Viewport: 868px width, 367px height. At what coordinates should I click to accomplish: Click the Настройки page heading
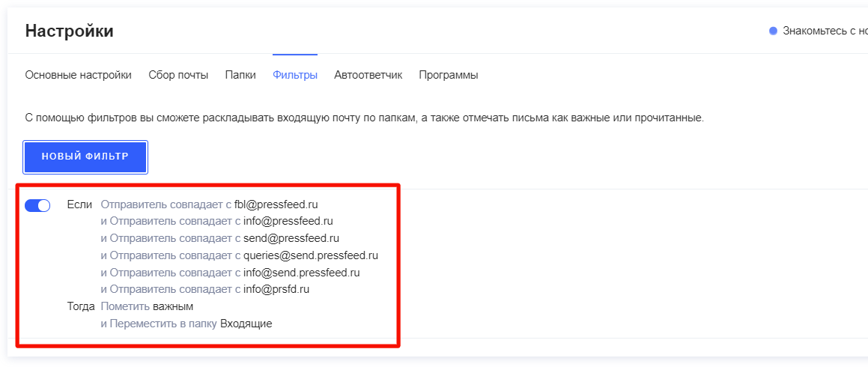point(69,31)
